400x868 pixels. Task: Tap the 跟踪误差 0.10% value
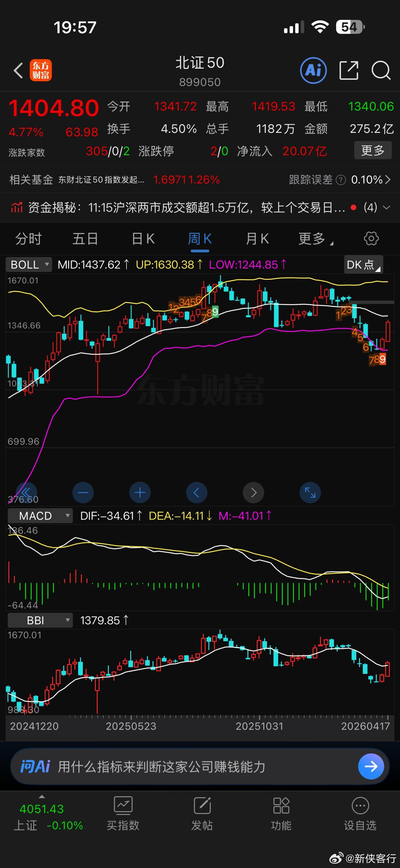[367, 180]
